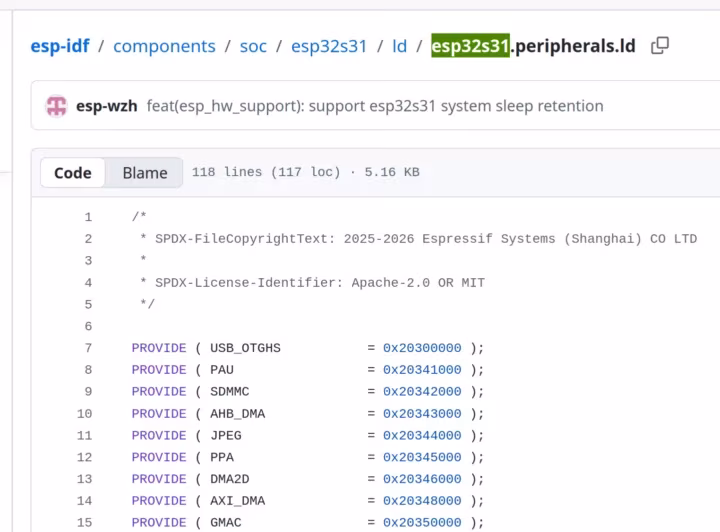Click address 0x20350000 for GMAC
720x532 pixels.
coord(422,522)
